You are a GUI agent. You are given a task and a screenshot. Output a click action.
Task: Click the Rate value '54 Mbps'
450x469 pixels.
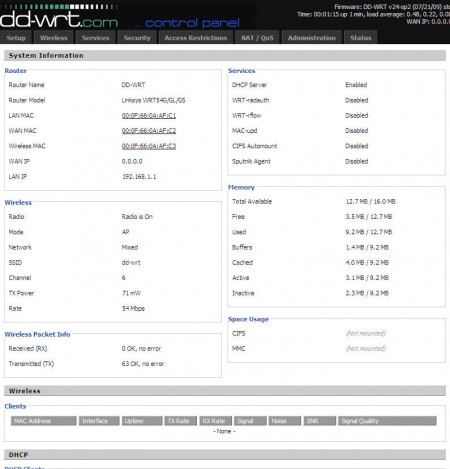pos(133,309)
